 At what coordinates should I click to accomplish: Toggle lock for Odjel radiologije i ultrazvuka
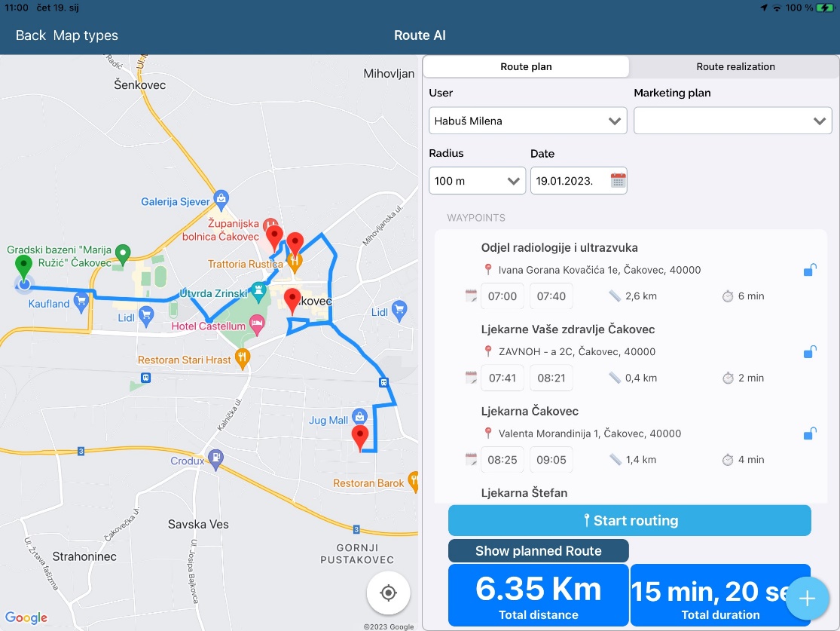point(810,270)
